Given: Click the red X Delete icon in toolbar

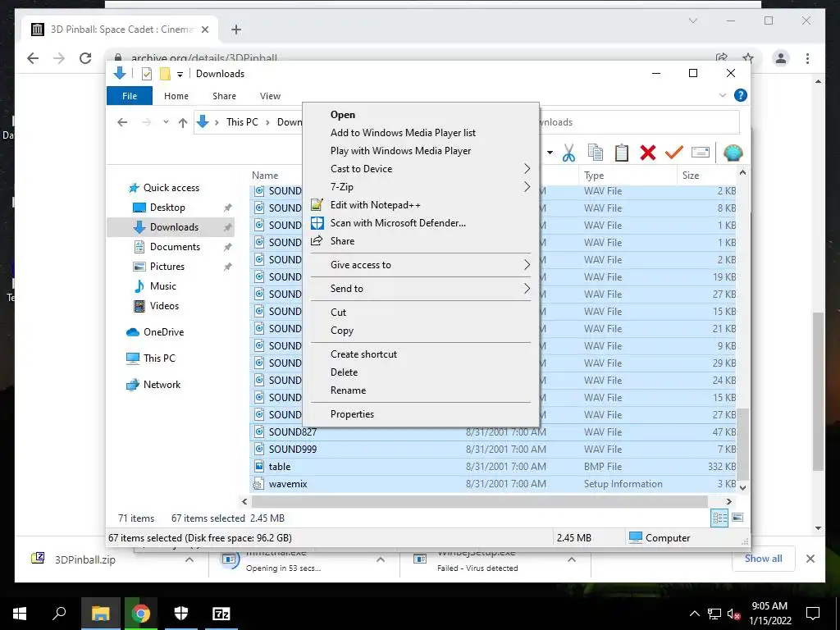Looking at the screenshot, I should pos(648,153).
